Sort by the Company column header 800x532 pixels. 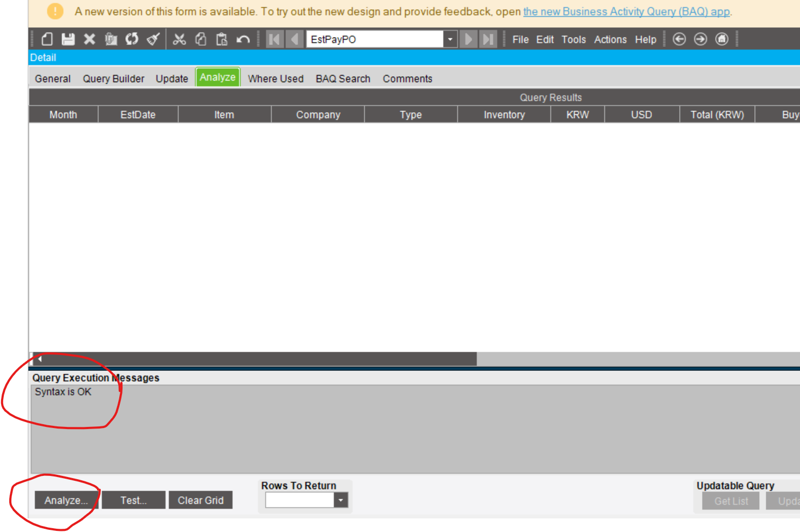(x=318, y=115)
